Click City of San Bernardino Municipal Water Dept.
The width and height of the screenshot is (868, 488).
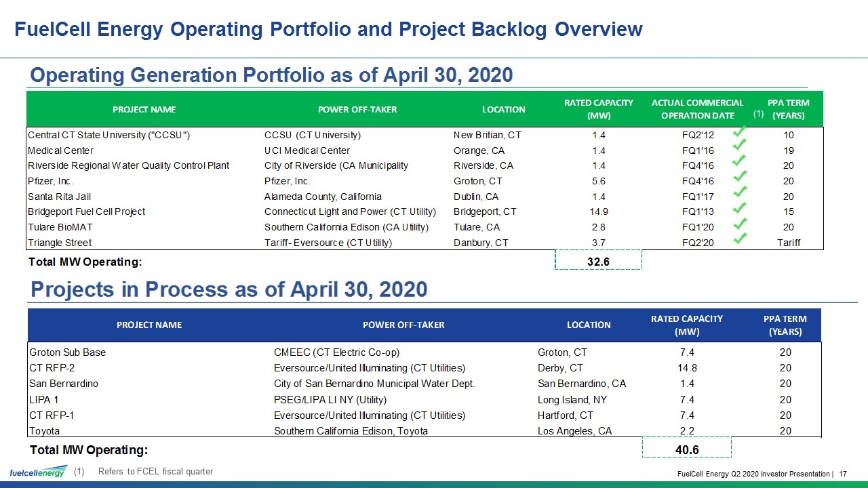click(374, 384)
